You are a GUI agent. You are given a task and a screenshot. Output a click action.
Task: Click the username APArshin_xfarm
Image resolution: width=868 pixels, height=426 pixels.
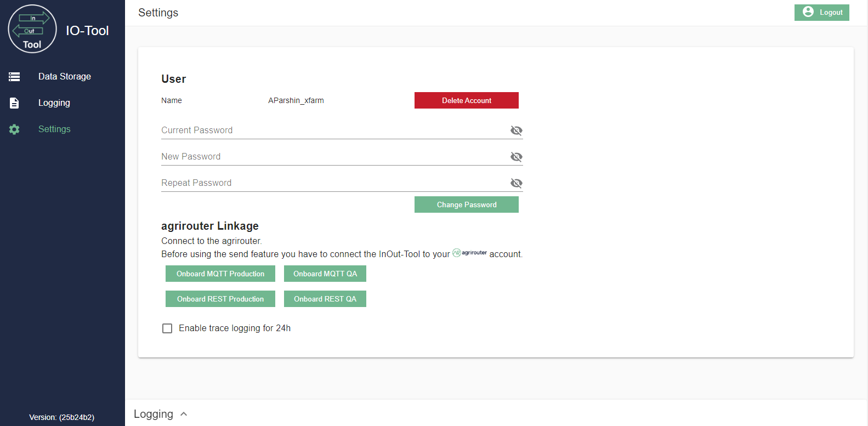296,100
